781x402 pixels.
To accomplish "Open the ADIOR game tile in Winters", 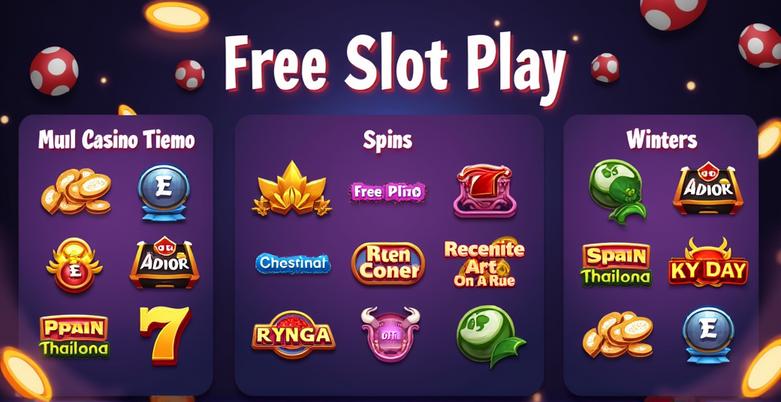I will tap(708, 189).
